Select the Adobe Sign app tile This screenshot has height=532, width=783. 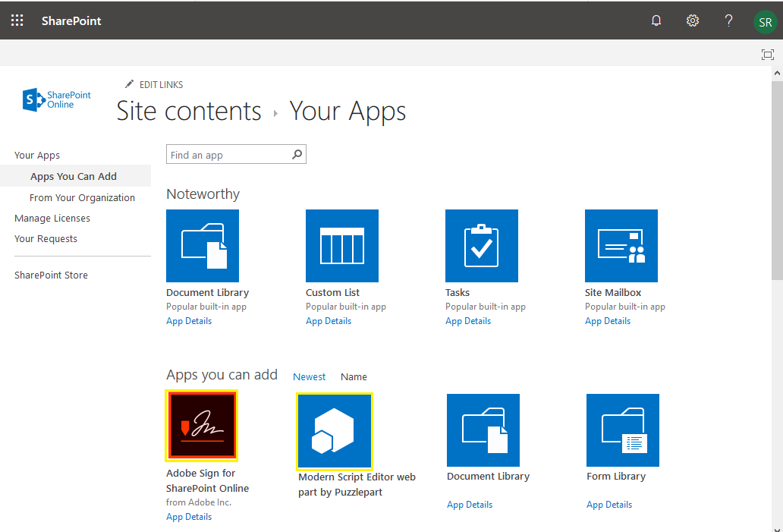click(201, 425)
